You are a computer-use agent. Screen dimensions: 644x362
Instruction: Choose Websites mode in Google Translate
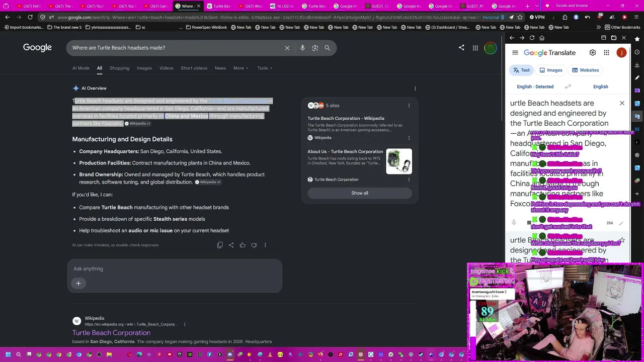pyautogui.click(x=585, y=70)
